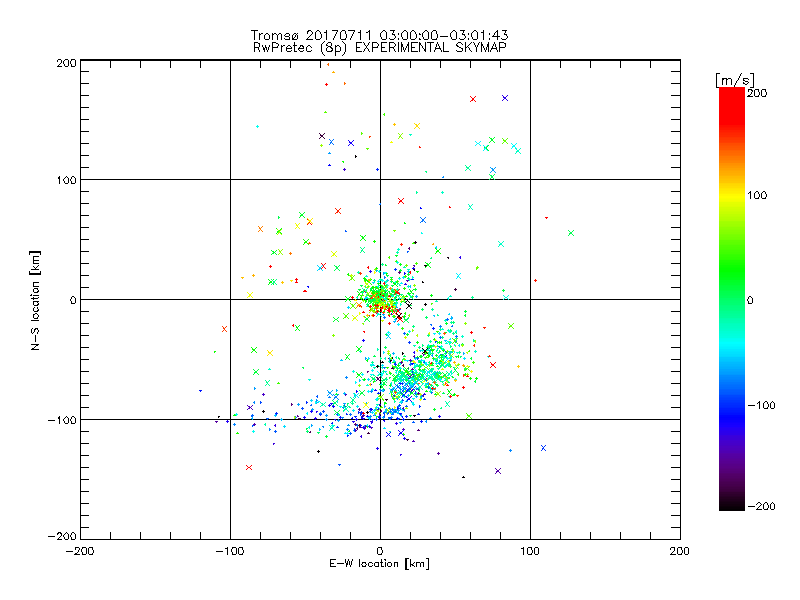Click the lone green X marker east of 100 km

571,233
